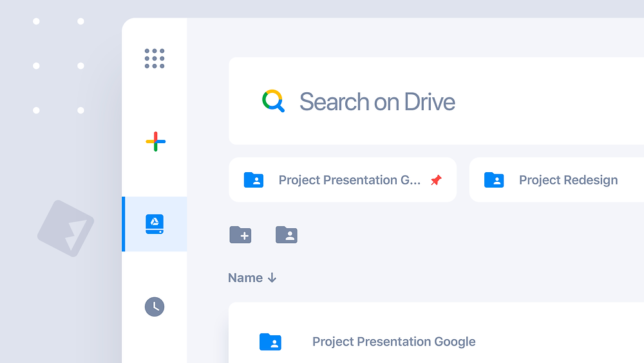The height and width of the screenshot is (363, 644).
Task: Open the Recent clock icon in the sidebar
Action: tap(155, 307)
